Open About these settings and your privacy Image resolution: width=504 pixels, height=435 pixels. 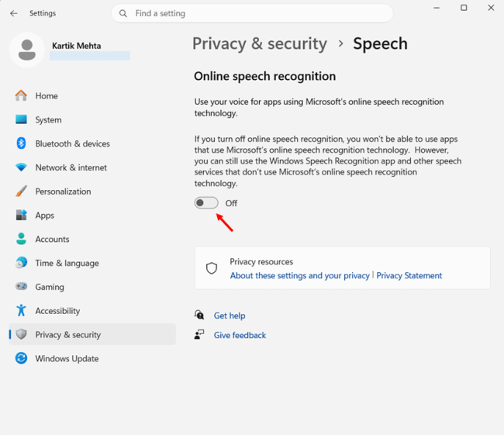(300, 275)
